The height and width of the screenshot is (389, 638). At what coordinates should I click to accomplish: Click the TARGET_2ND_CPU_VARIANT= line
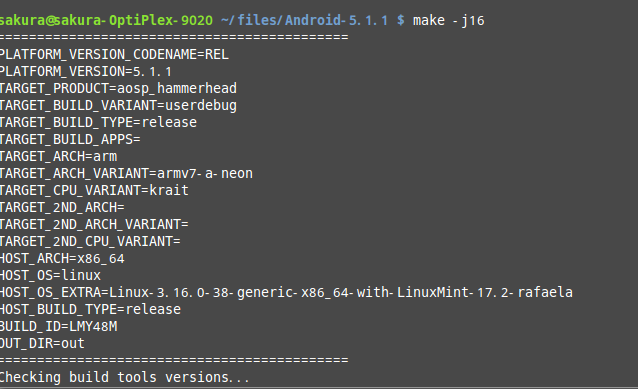coord(90,242)
